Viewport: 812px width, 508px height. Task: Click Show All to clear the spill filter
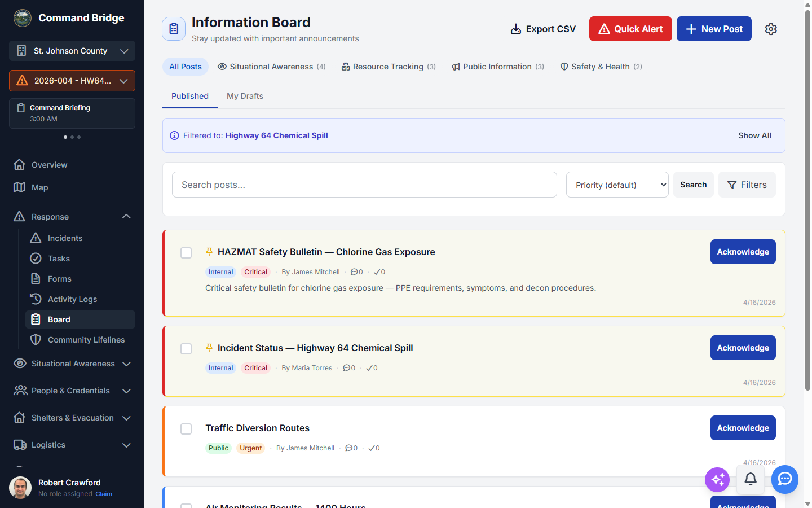click(754, 135)
